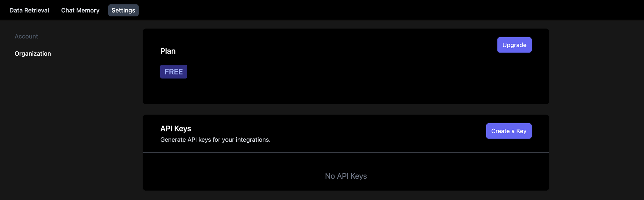
Task: Click the FREE plan badge
Action: click(x=174, y=71)
